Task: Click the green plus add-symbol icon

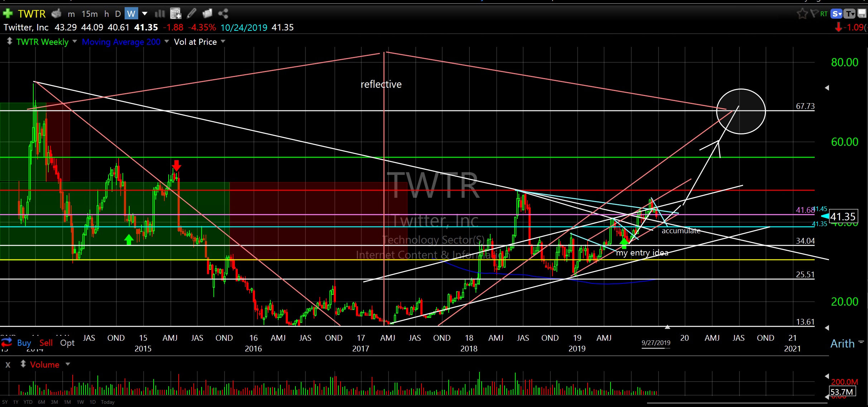Action: [8, 14]
